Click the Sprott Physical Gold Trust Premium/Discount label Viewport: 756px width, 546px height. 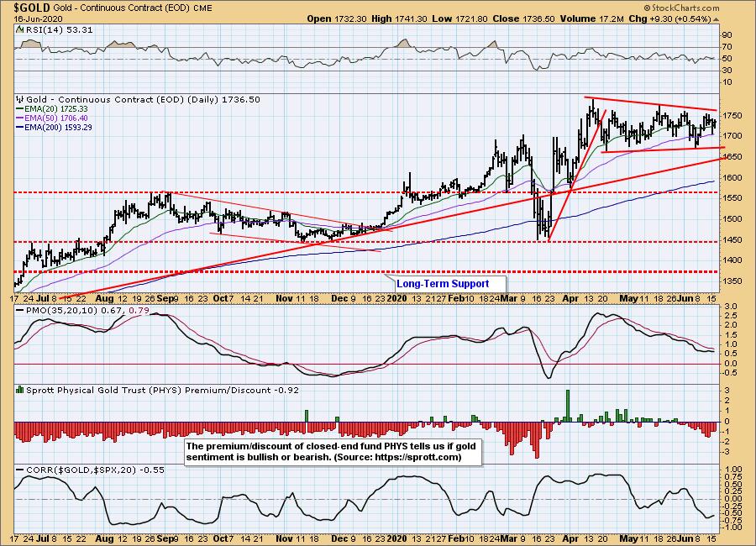click(162, 390)
